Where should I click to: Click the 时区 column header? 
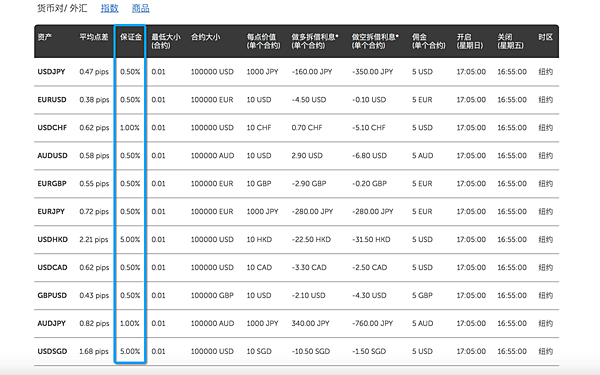[546, 37]
